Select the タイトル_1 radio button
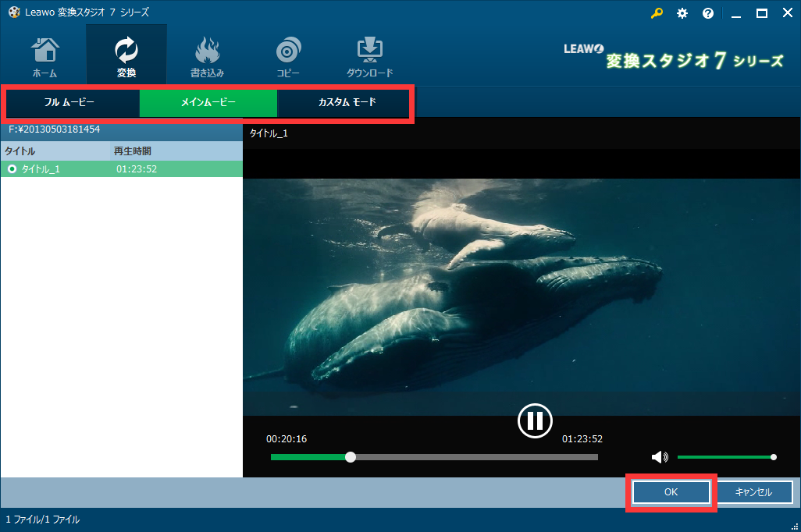Image resolution: width=801 pixels, height=532 pixels. pos(12,169)
